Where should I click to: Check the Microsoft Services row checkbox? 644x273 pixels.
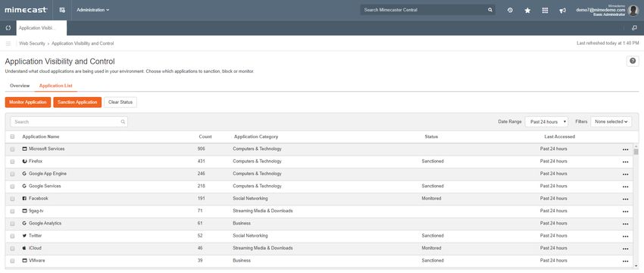coord(12,149)
